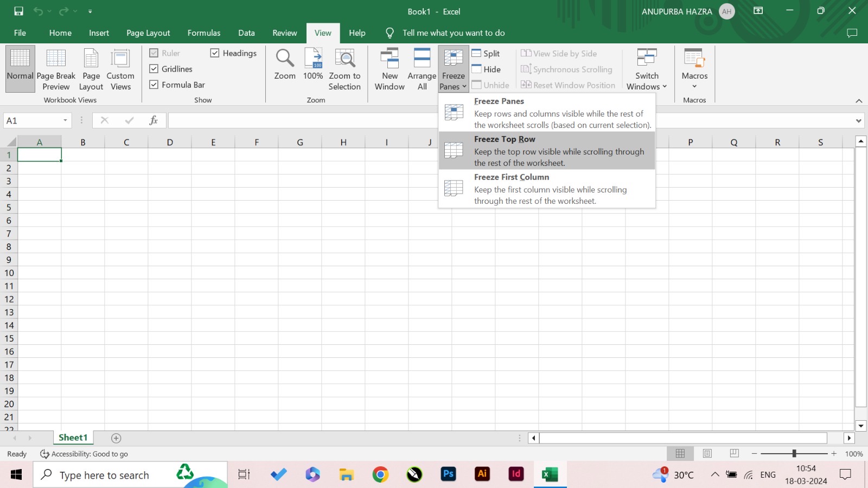Open the Custom Views dialog
Screen dimensions: 868x488
click(x=120, y=68)
